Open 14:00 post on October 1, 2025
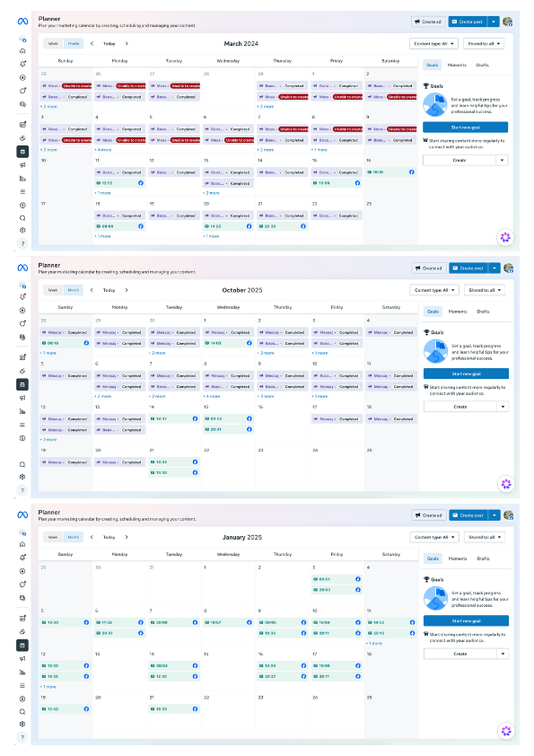534x756 pixels. coord(228,343)
